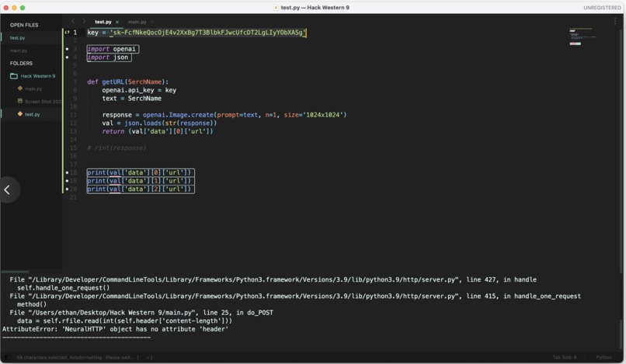Click 'text = SerchName' line
The image size is (626, 364).
pos(132,99)
